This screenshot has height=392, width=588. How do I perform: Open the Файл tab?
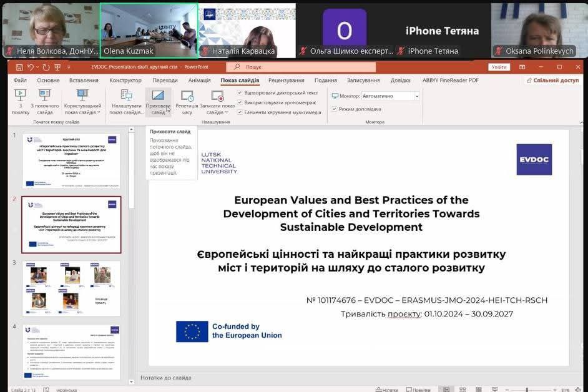20,81
